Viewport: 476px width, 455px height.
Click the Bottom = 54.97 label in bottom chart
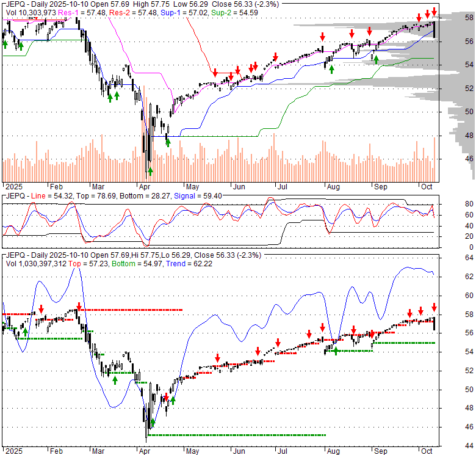[137, 264]
